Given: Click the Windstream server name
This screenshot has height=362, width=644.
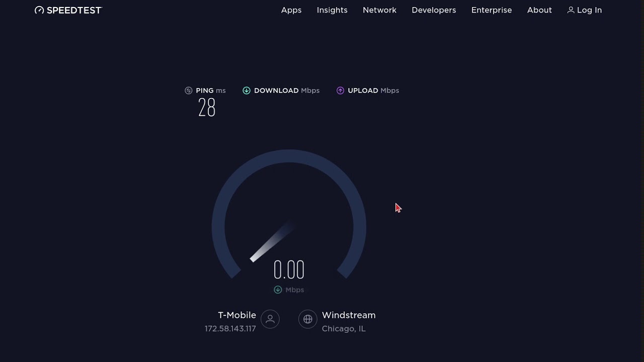Looking at the screenshot, I should coord(349,315).
